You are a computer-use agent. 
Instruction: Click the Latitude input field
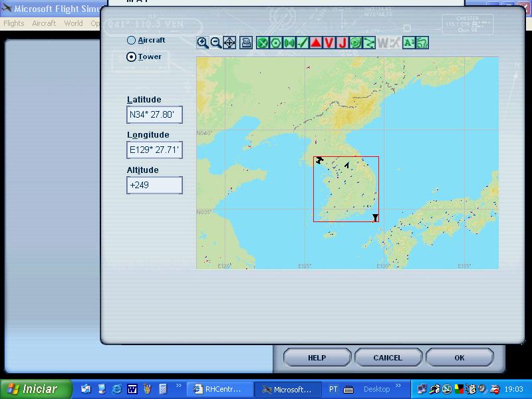pos(154,114)
